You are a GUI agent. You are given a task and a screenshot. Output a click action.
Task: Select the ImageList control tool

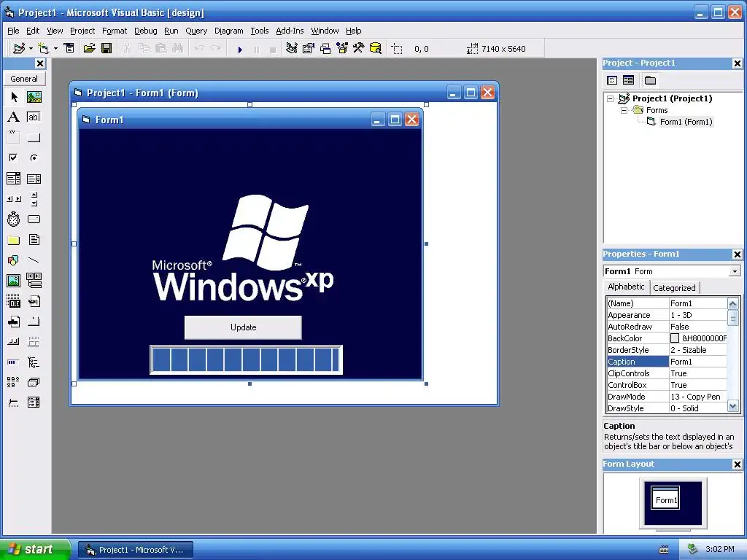coord(34,382)
